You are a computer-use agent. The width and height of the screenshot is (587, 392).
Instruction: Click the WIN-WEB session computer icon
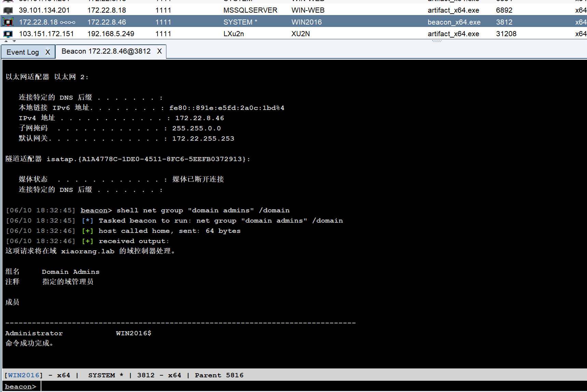[8, 11]
